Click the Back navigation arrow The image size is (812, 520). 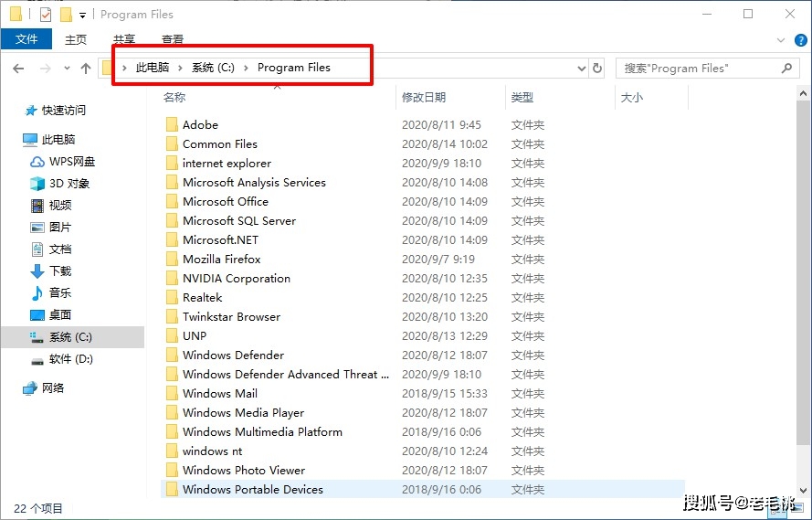pos(18,69)
